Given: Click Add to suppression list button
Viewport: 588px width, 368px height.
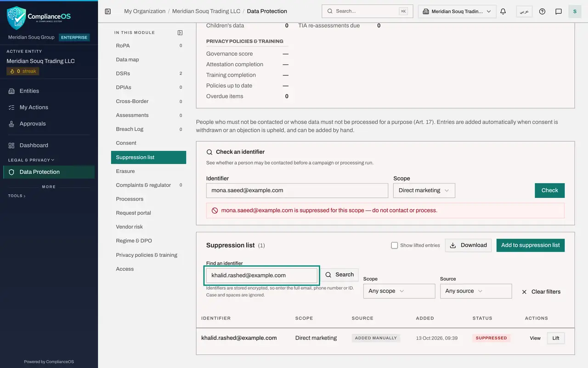Looking at the screenshot, I should [x=531, y=245].
